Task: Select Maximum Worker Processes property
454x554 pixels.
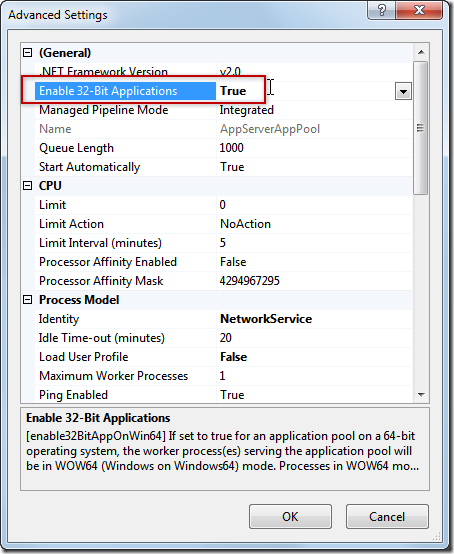Action: (113, 376)
